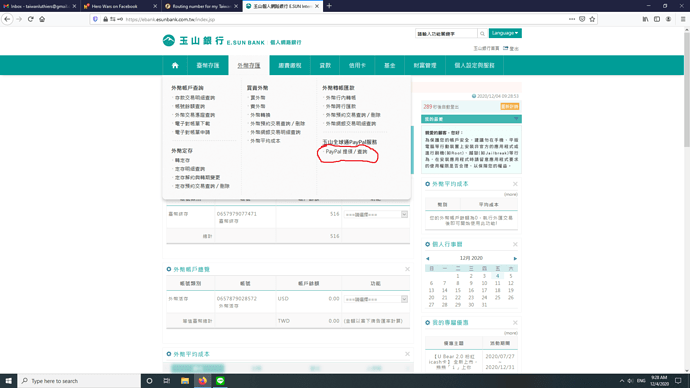Select 轉定存 under 外幣定存
Image resolution: width=690 pixels, height=388 pixels.
point(182,161)
